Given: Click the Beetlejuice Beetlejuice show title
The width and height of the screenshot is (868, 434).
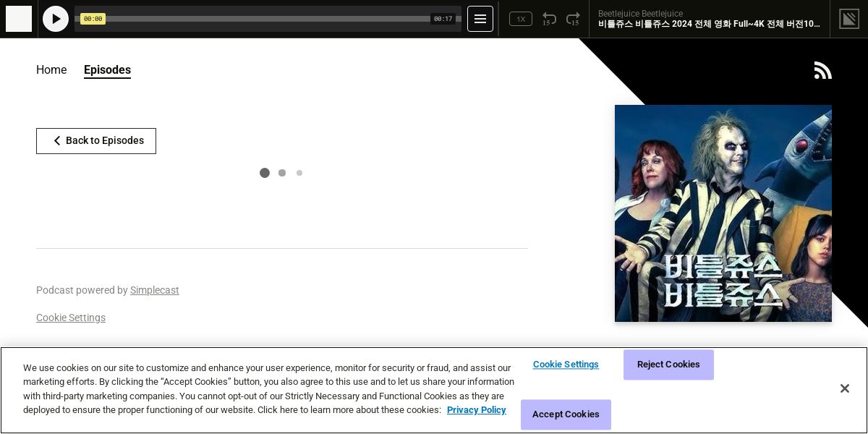Looking at the screenshot, I should [640, 14].
